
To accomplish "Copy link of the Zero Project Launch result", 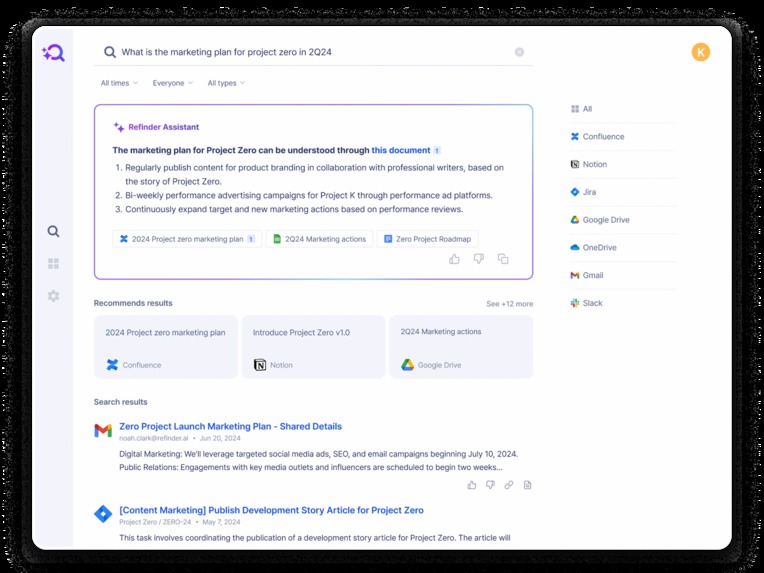I will click(x=509, y=485).
